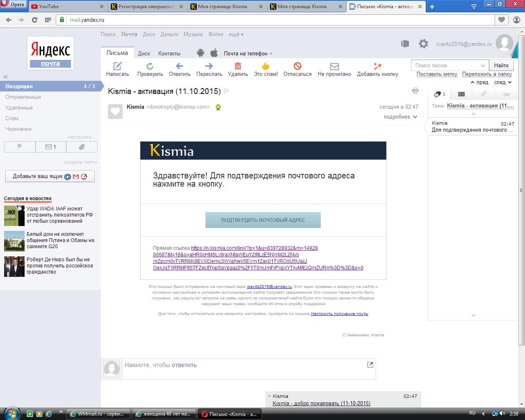Viewport: 525px width, 420px height.
Task: Open the Отправленные folder
Action: [23, 97]
